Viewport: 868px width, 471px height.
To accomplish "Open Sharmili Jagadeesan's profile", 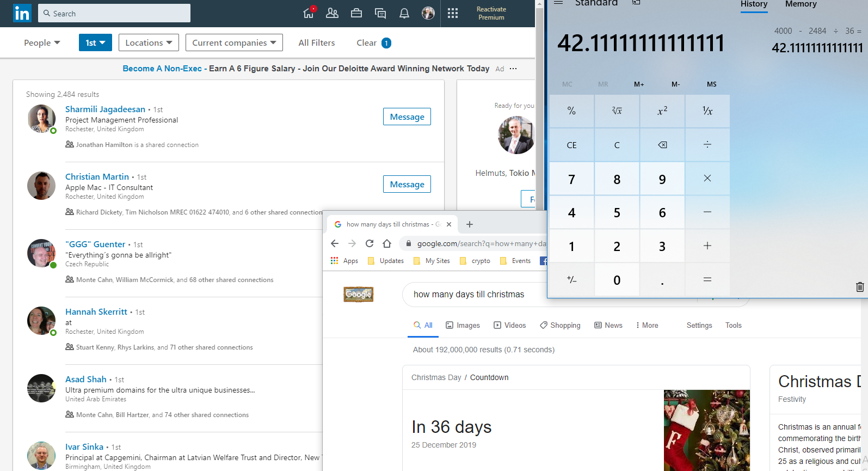I will (x=105, y=109).
